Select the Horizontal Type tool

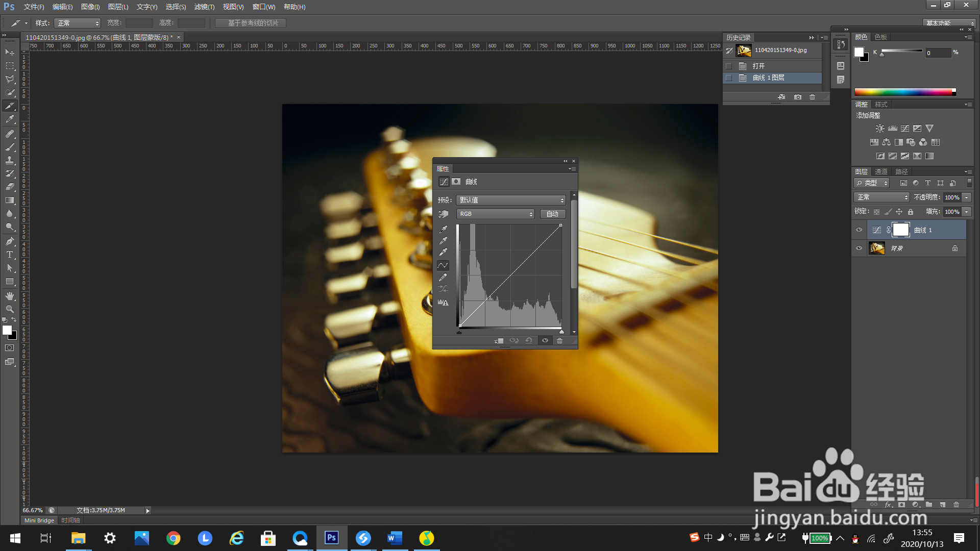10,255
